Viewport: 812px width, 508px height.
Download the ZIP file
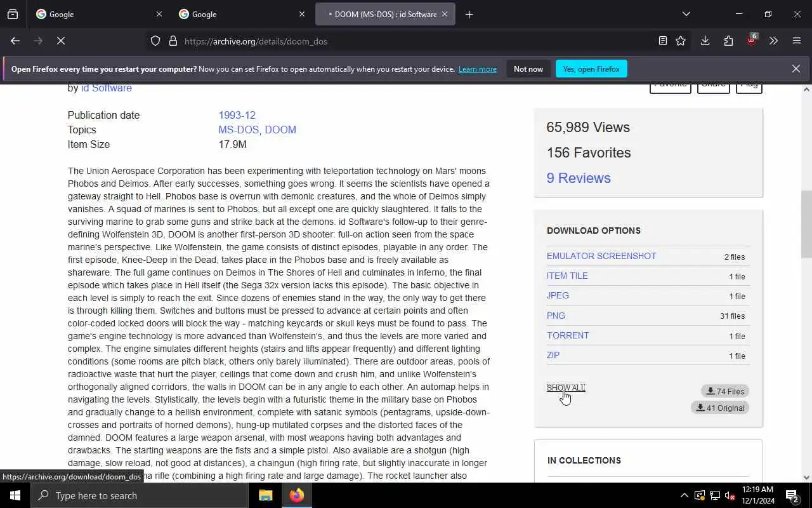click(553, 355)
